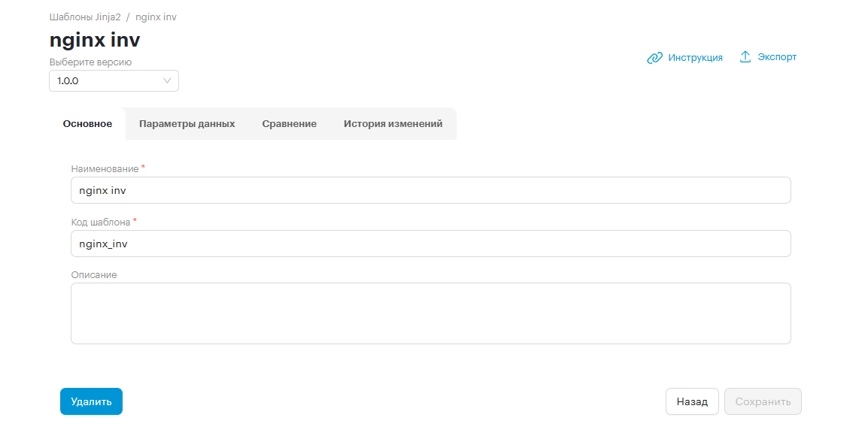Click the Выберите версию label
The width and height of the screenshot is (868, 448).
[91, 62]
